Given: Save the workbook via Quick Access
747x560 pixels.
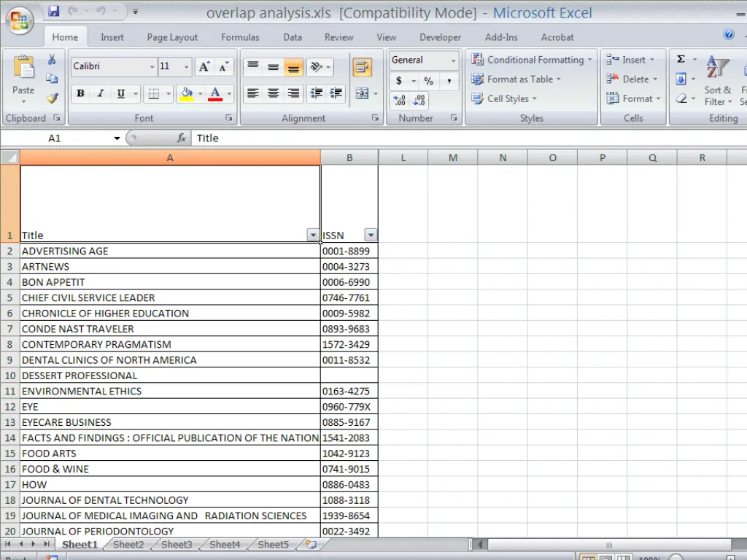Looking at the screenshot, I should [x=54, y=11].
